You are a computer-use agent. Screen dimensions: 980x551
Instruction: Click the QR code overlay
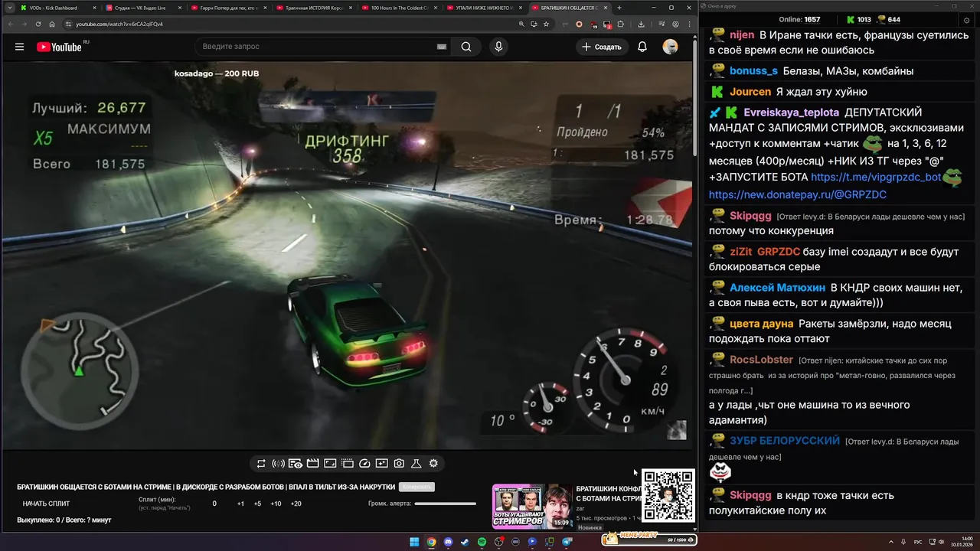(x=668, y=495)
